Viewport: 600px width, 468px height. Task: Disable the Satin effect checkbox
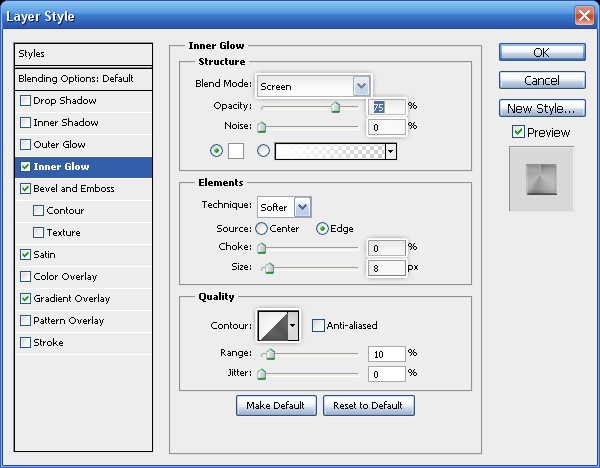tap(26, 255)
